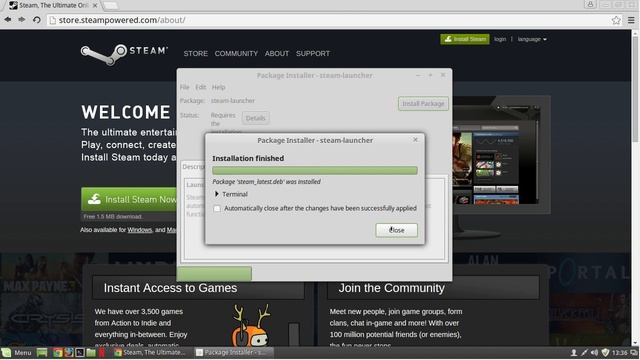Go forward with the browser forward arrow
The width and height of the screenshot is (640, 360).
22,20
